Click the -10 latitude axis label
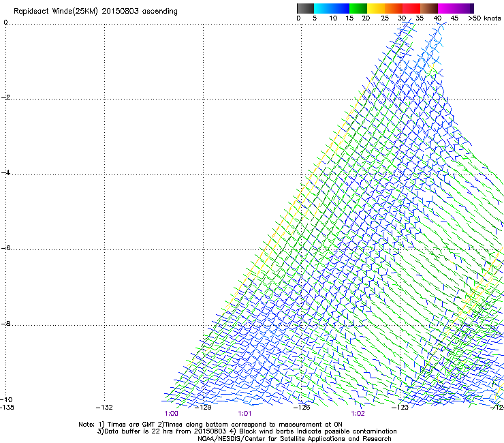The width and height of the screenshot is (504, 443). coord(6,399)
